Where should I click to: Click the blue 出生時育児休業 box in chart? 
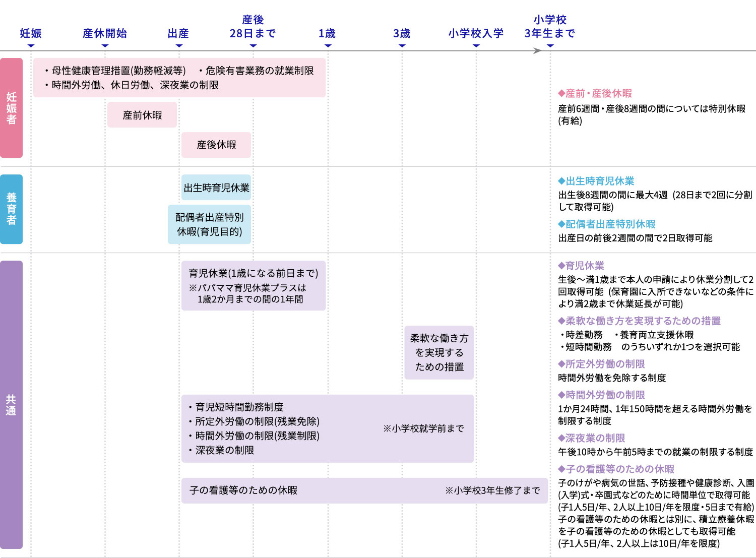(x=216, y=188)
